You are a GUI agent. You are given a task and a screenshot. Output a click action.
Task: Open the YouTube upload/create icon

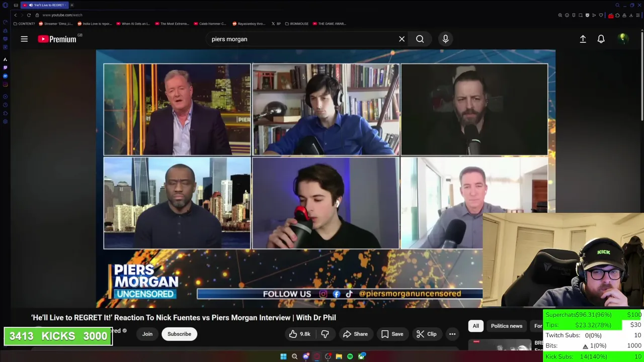[x=583, y=39]
